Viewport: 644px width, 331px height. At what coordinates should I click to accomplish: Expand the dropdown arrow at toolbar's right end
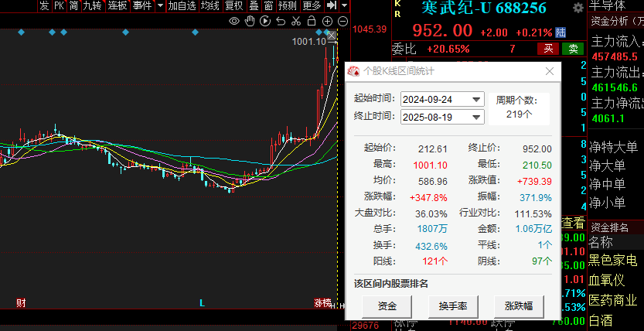click(344, 5)
